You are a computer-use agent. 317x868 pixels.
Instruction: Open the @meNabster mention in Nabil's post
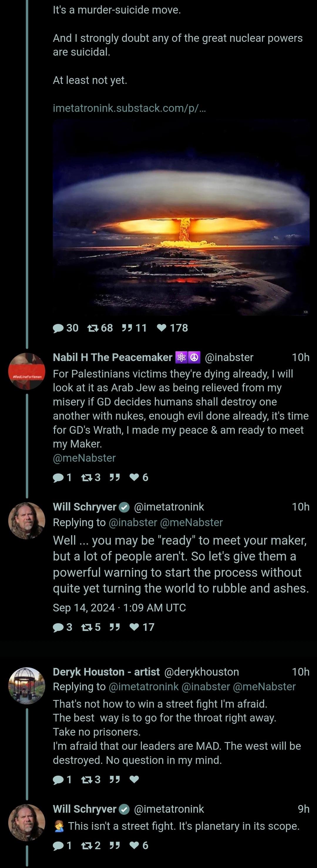pyautogui.click(x=84, y=458)
